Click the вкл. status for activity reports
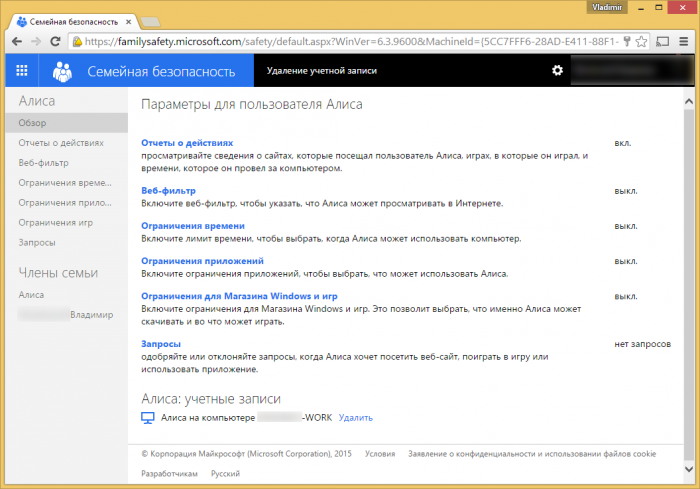Image resolution: width=700 pixels, height=489 pixels. [x=622, y=143]
